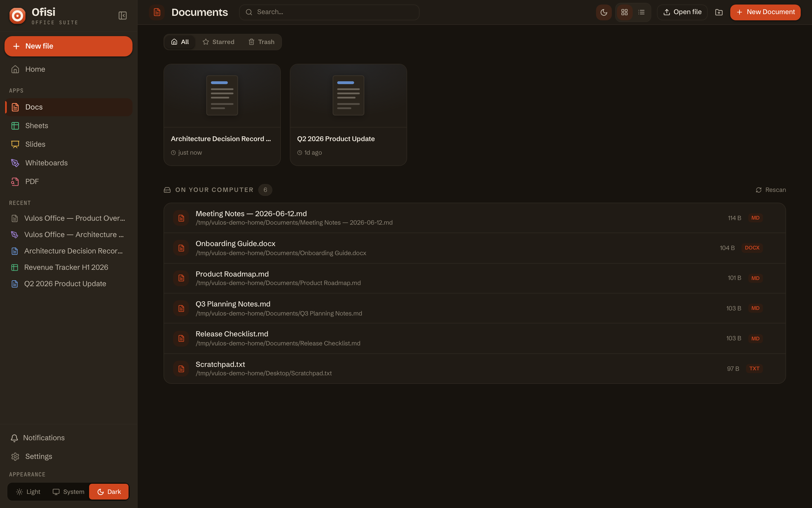Open the Whiteboards app

tap(69, 163)
